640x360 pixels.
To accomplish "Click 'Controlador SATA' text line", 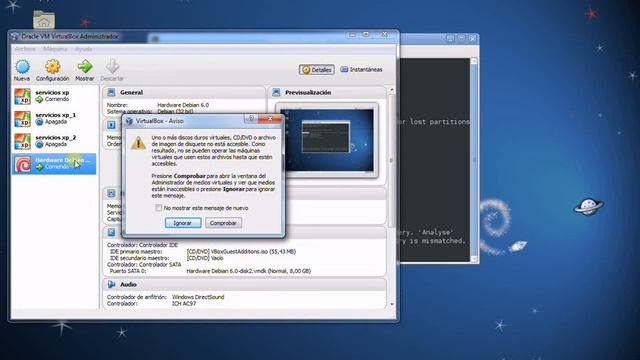I will [x=144, y=264].
